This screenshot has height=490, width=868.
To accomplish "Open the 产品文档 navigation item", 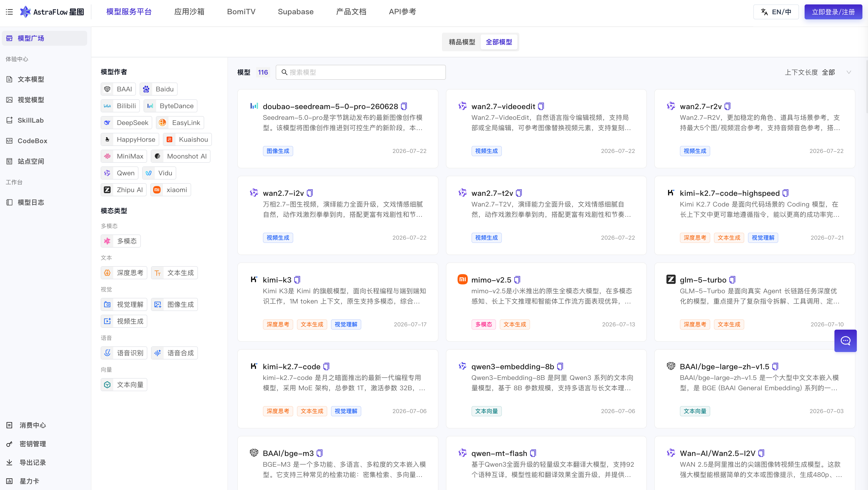I will [x=351, y=12].
